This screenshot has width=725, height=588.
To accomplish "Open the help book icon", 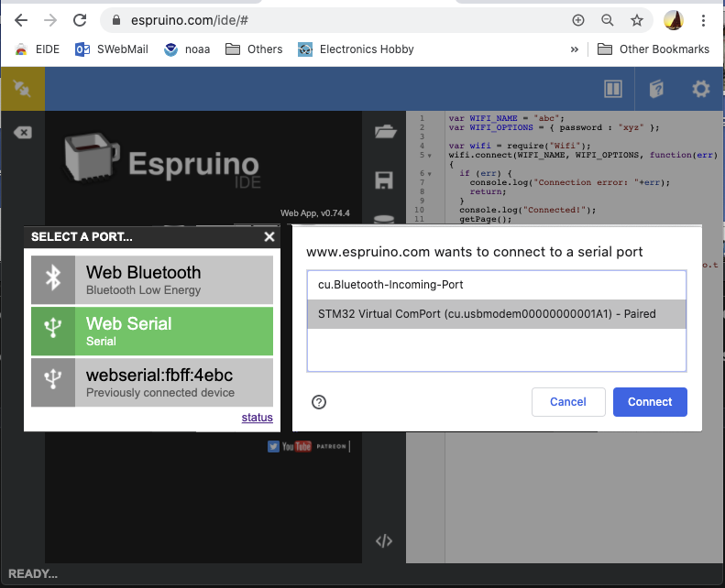I will tap(656, 89).
